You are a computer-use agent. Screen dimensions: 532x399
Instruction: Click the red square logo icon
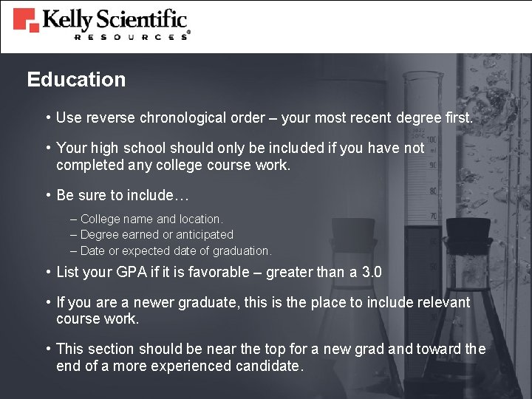[24, 20]
